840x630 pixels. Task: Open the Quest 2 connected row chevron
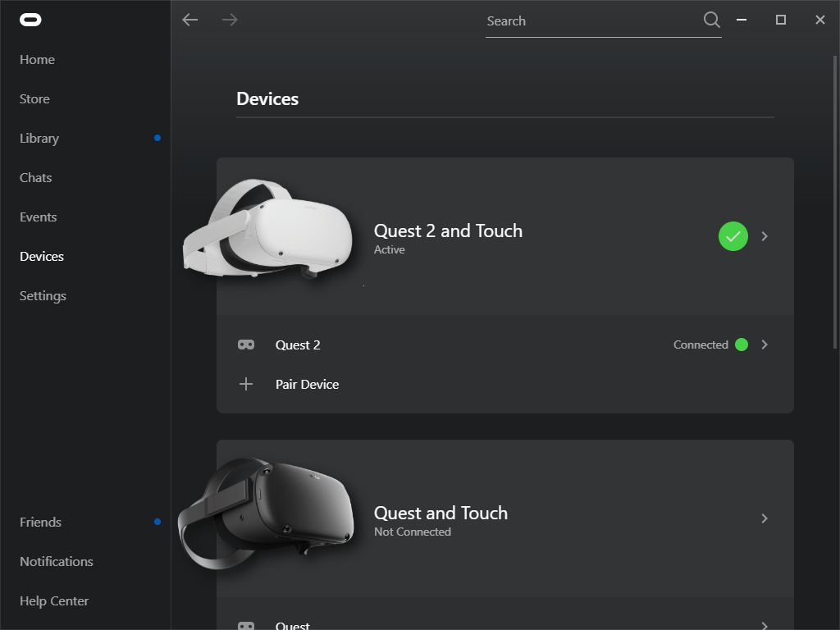click(765, 345)
